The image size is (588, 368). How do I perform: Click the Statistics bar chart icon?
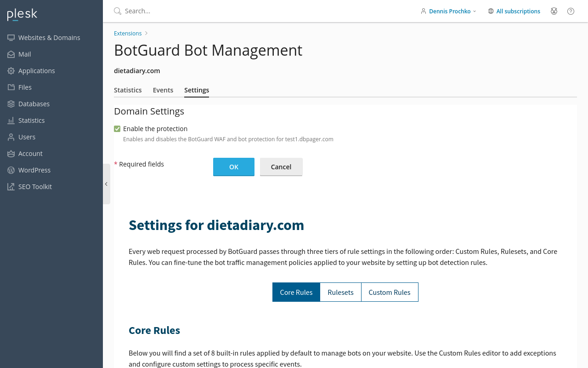point(11,121)
